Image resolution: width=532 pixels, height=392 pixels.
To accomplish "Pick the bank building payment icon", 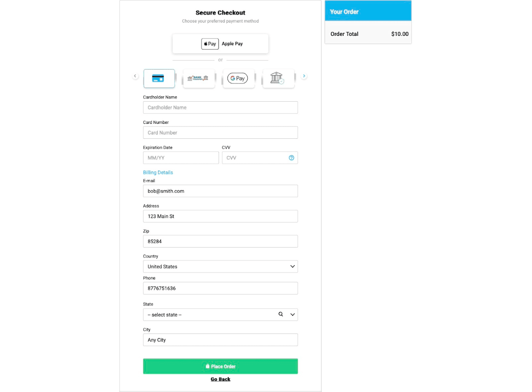I will [x=278, y=79].
